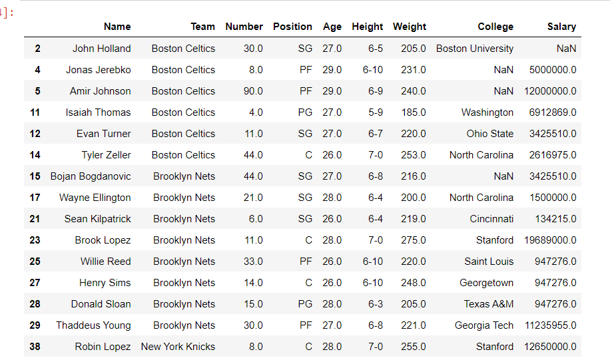Click the Age column header
The width and height of the screenshot is (610, 364).
(332, 27)
